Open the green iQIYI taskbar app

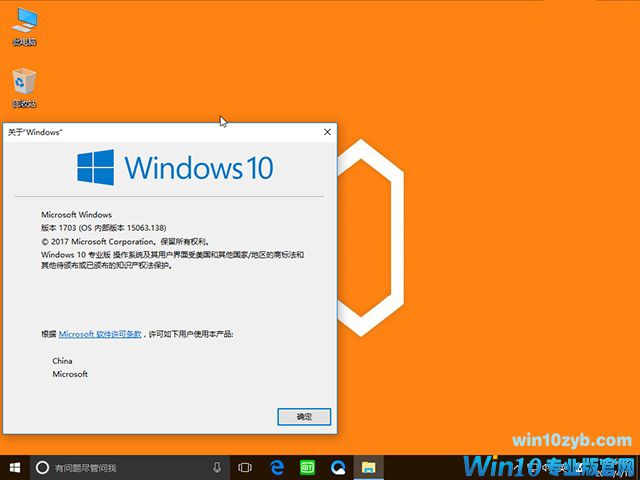pyautogui.click(x=308, y=467)
